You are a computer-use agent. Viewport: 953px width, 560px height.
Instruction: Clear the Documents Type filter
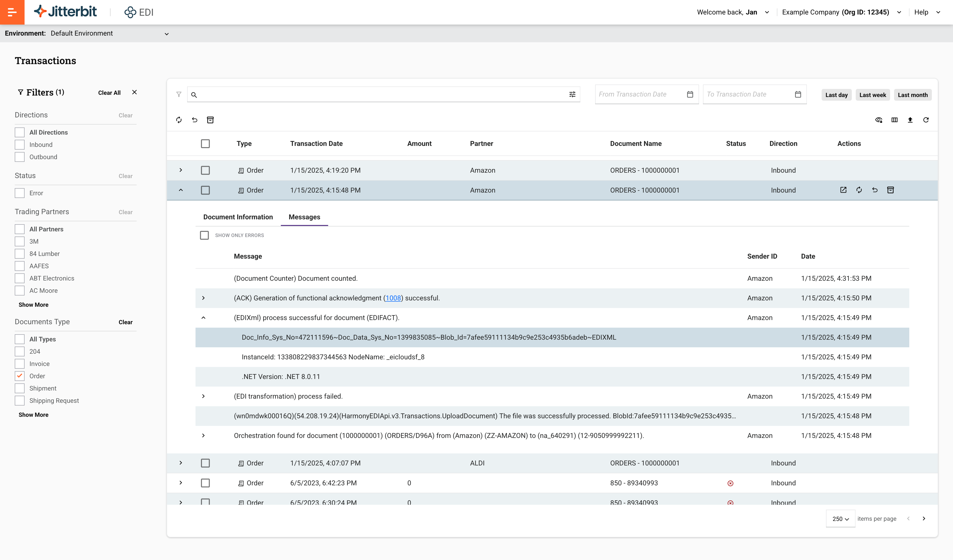126,322
